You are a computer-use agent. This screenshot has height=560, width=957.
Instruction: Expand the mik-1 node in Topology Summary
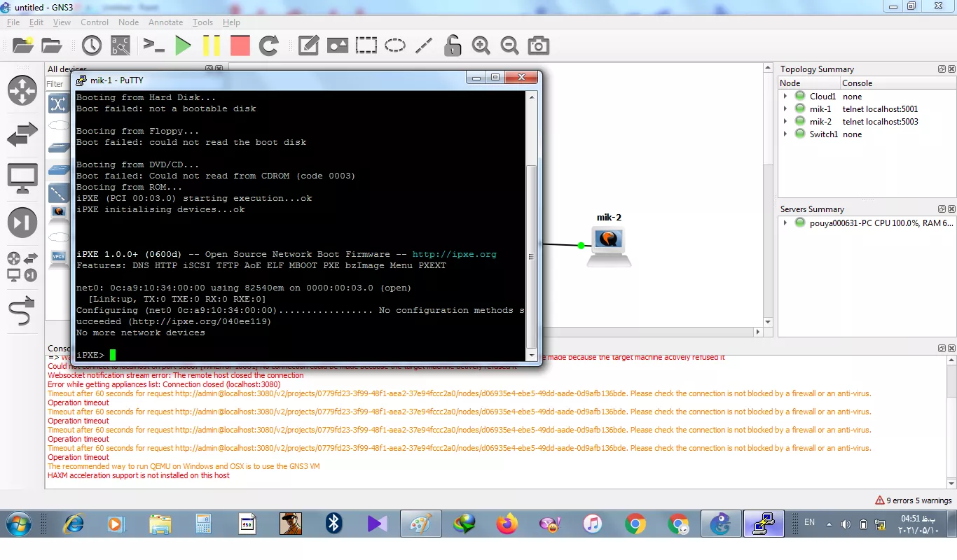point(785,109)
